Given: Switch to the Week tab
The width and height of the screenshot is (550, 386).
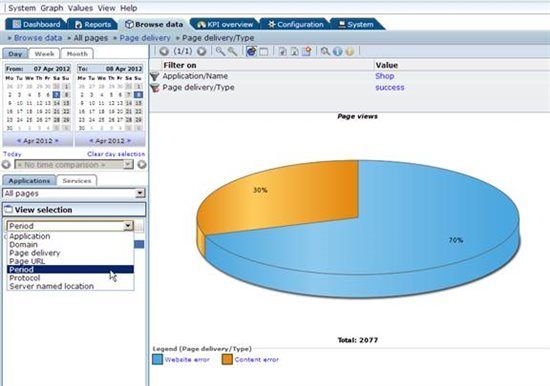Looking at the screenshot, I should 45,54.
